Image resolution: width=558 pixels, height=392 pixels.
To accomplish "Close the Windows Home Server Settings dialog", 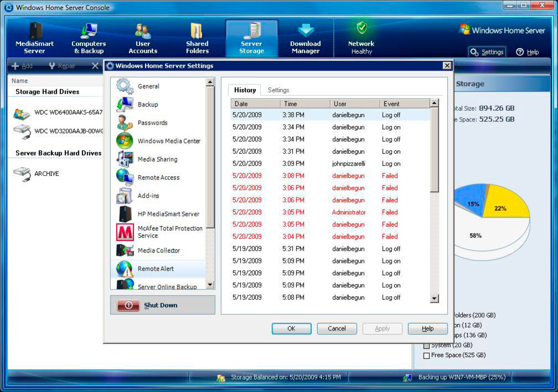I will pyautogui.click(x=447, y=65).
